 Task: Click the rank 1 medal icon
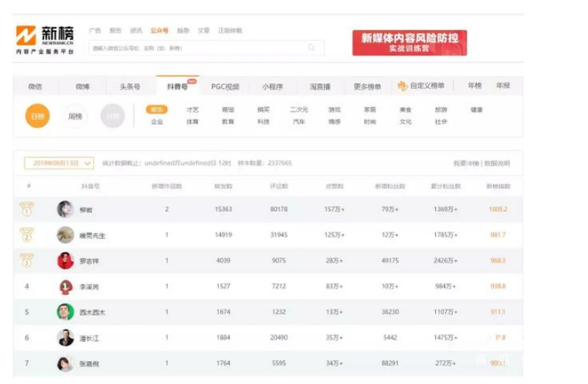[x=28, y=209]
